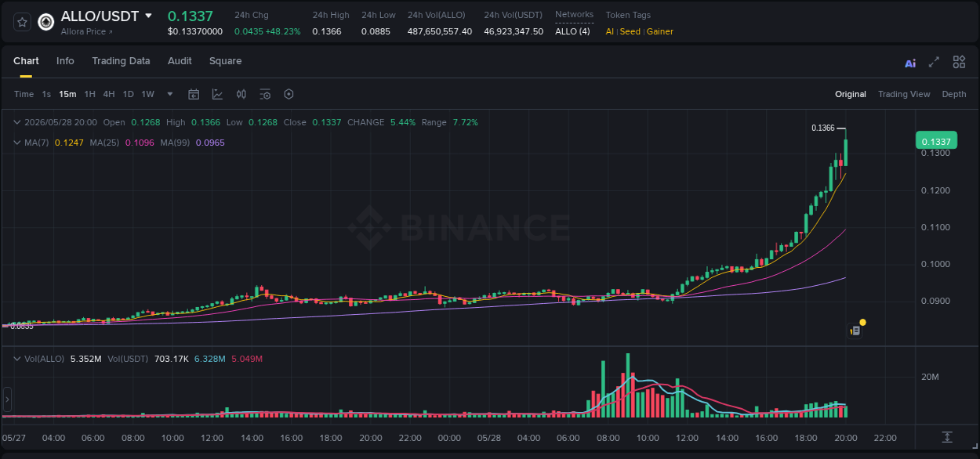Select the 15m interval
The image size is (980, 459).
click(67, 94)
